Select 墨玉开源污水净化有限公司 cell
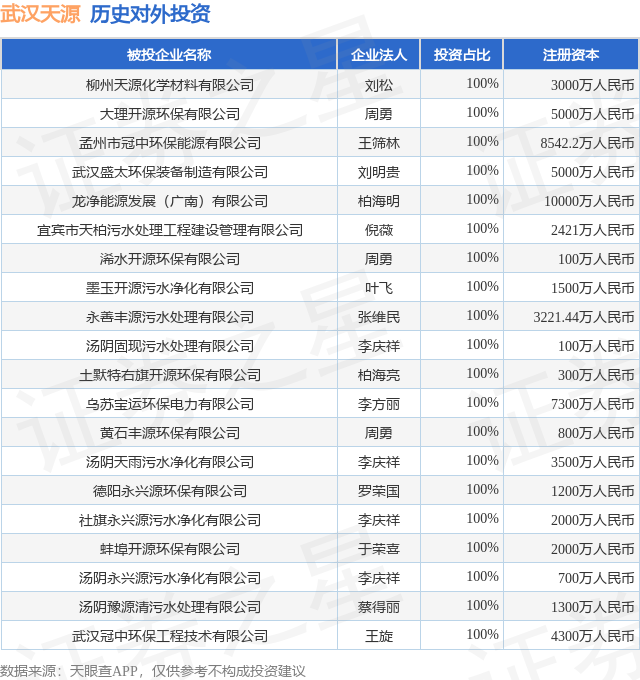Viewport: 640px width, 680px height. point(170,288)
